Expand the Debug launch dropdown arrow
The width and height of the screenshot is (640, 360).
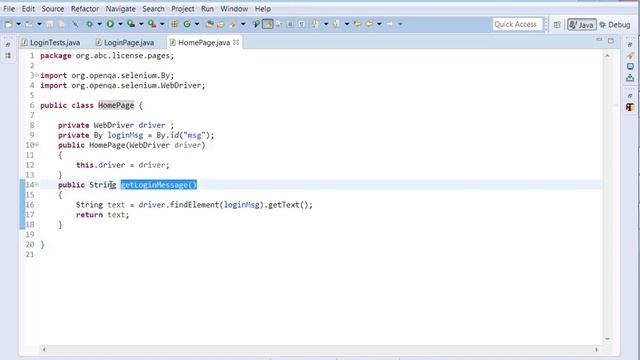pyautogui.click(x=99, y=24)
